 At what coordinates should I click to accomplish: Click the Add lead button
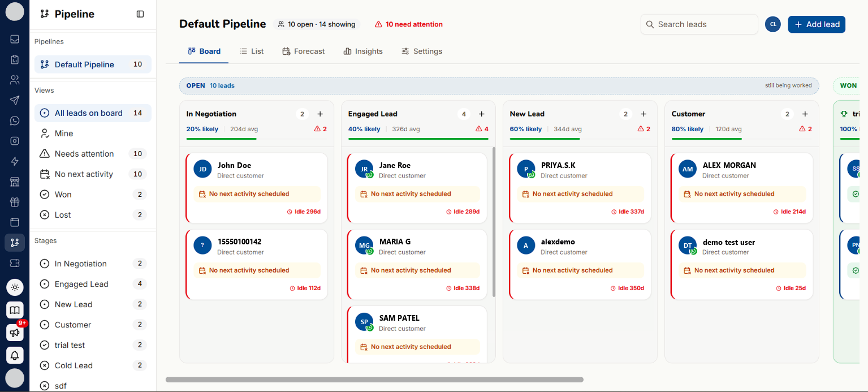click(817, 24)
